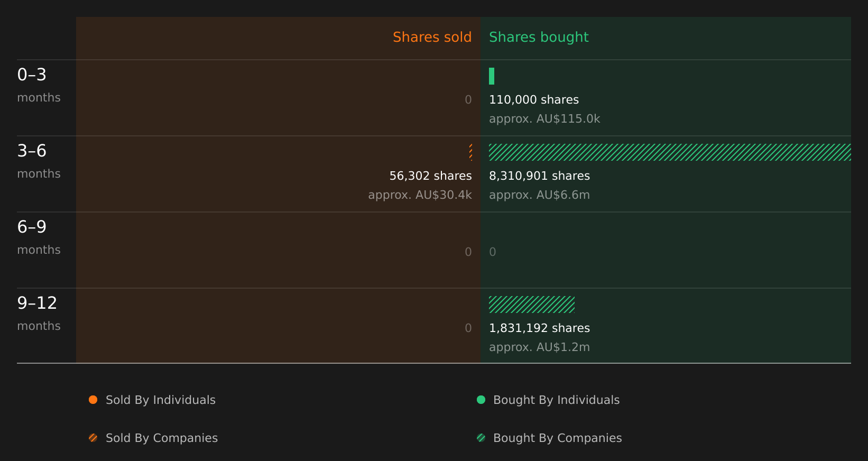Select the Sold By Individuals legend label
Screen dimensions: 868x461
[161, 400]
